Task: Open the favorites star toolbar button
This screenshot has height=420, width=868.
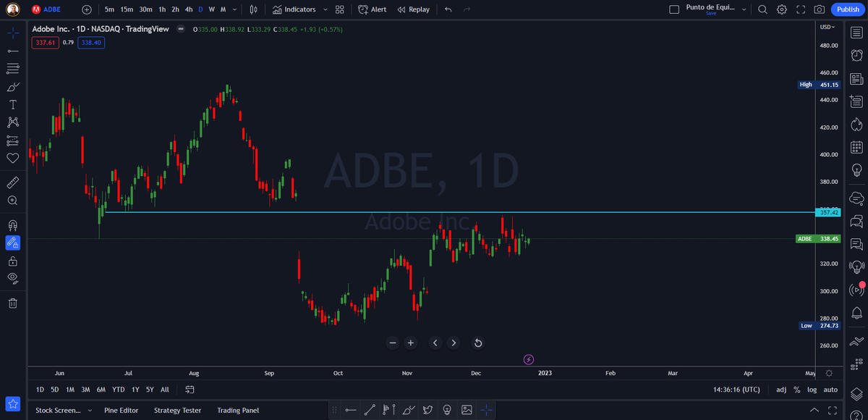Action: [13, 403]
